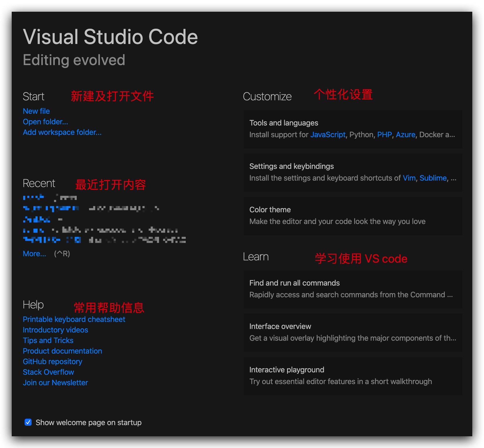The height and width of the screenshot is (448, 484).
Task: Visit the GitHub repository link
Action: (x=52, y=362)
